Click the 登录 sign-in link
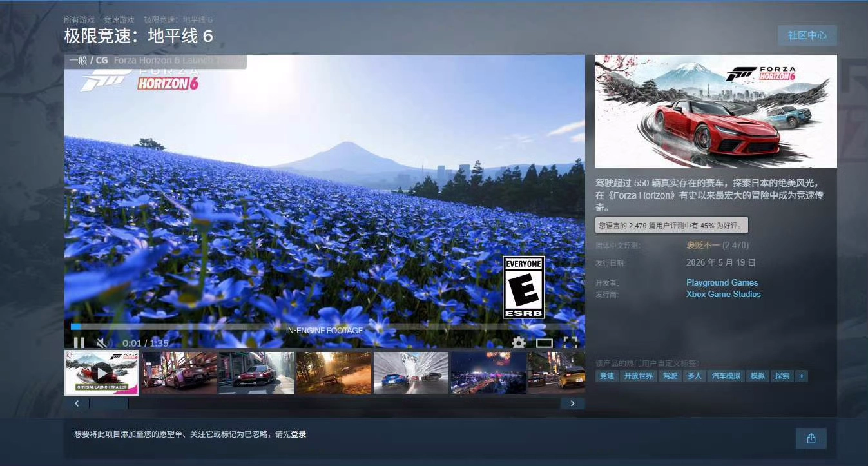868x466 pixels. click(x=298, y=434)
